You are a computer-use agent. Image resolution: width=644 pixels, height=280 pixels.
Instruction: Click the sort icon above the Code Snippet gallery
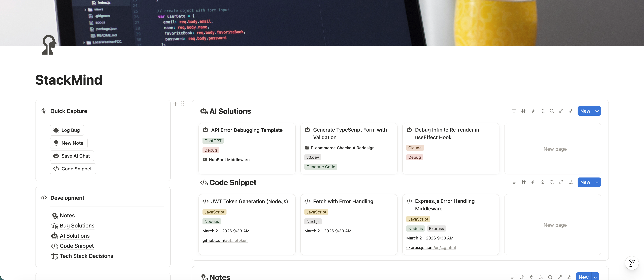[x=523, y=182]
